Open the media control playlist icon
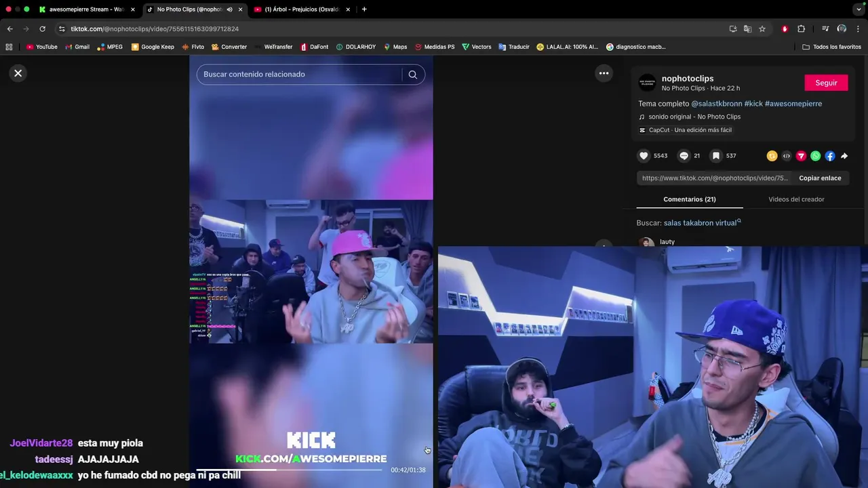 (x=825, y=28)
